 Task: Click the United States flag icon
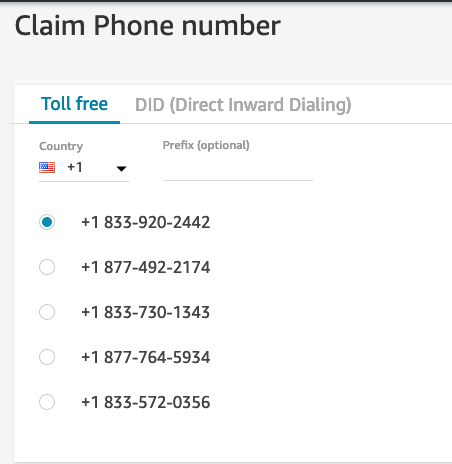pos(47,167)
